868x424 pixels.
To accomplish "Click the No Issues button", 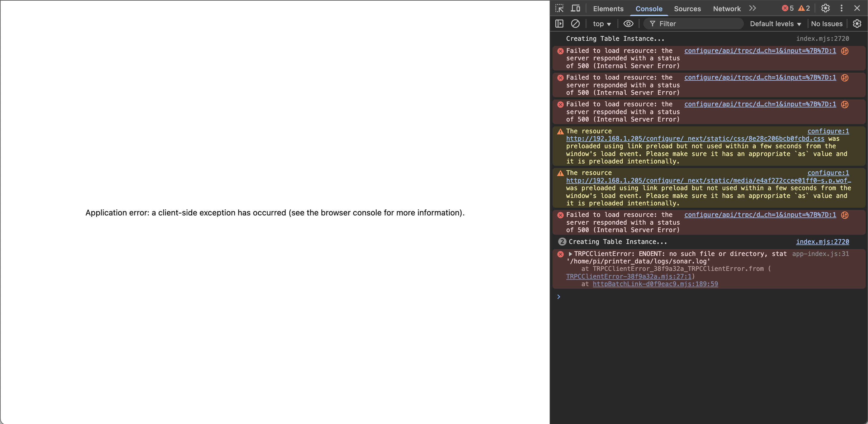I will pyautogui.click(x=827, y=24).
